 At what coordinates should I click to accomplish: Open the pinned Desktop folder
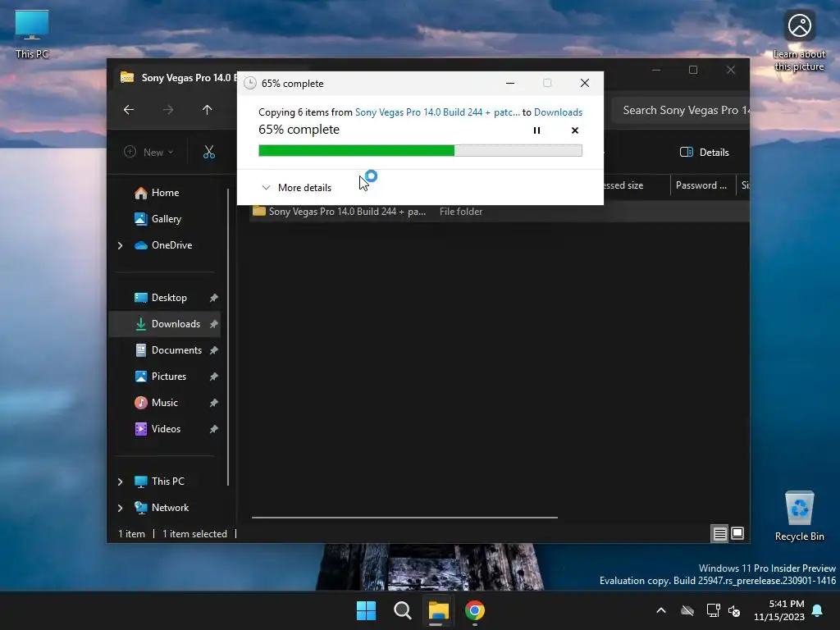(169, 298)
